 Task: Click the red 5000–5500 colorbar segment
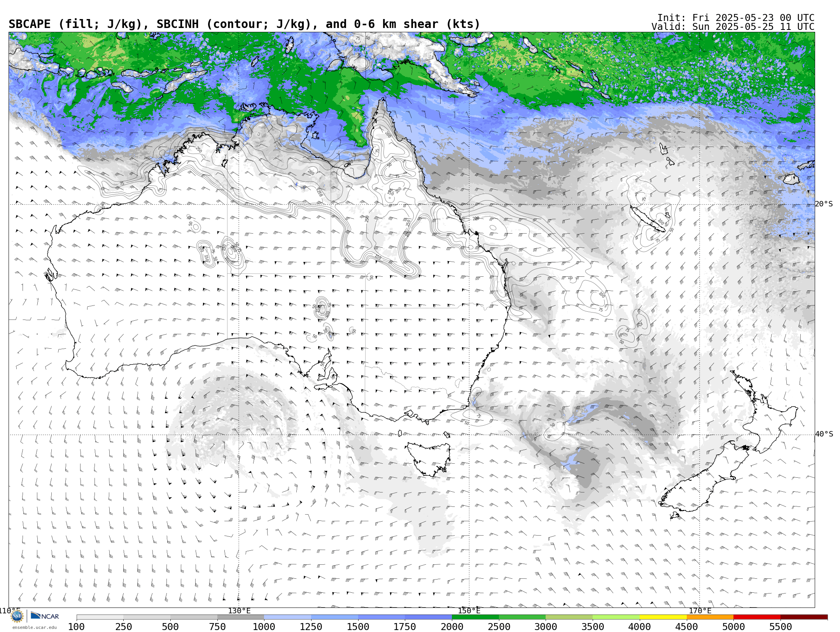click(757, 617)
